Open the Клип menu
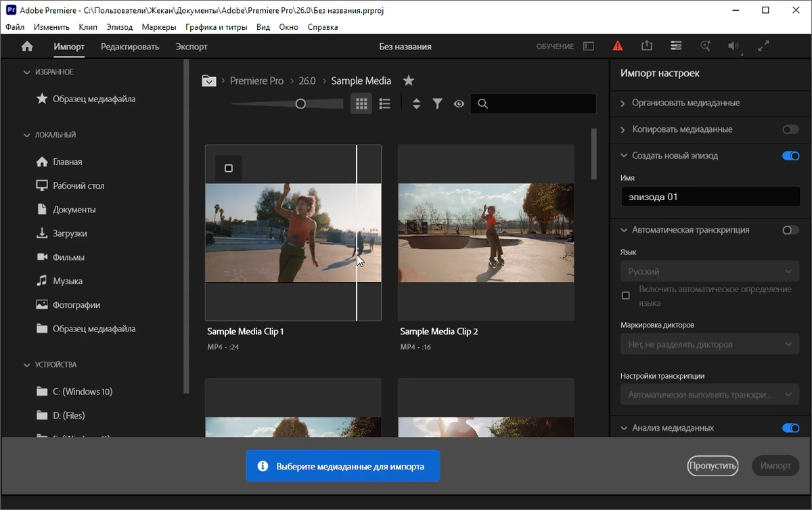The width and height of the screenshot is (812, 510). [x=88, y=27]
